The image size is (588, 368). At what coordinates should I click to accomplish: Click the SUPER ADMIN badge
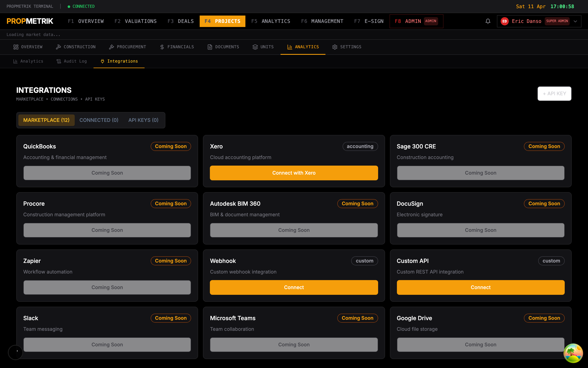557,21
